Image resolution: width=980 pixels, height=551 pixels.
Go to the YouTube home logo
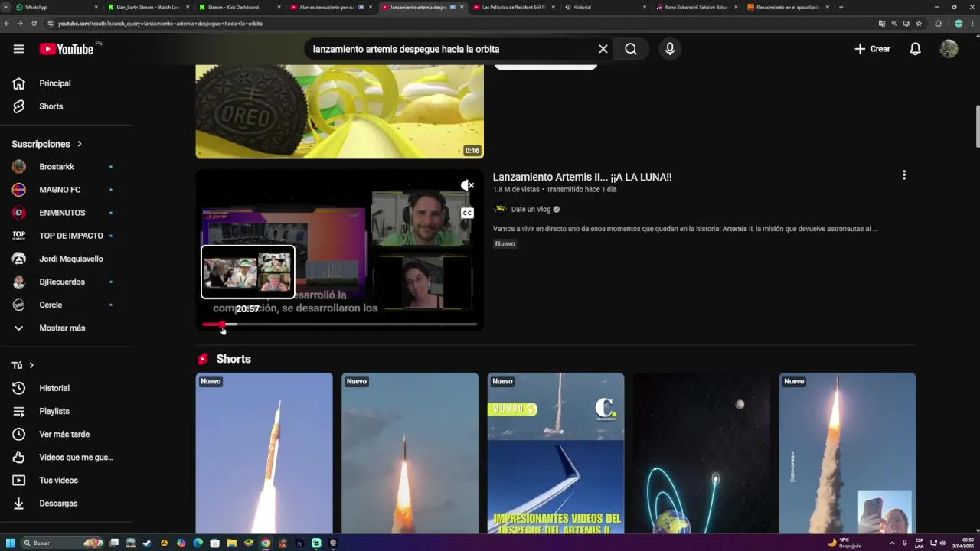click(66, 49)
